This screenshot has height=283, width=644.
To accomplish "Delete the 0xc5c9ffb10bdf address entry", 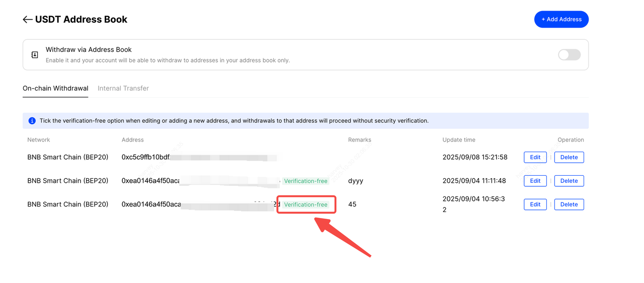I will 569,157.
